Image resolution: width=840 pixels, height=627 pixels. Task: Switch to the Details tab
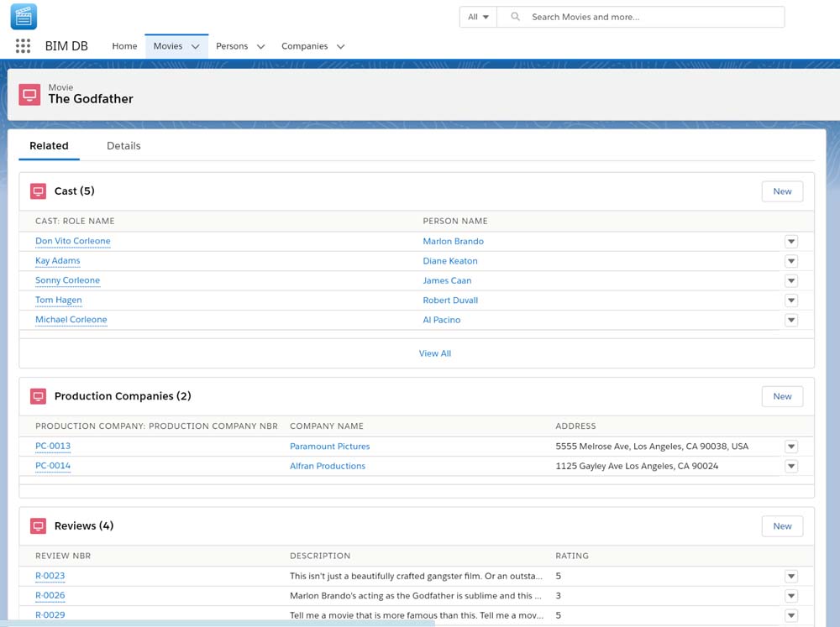pos(123,146)
